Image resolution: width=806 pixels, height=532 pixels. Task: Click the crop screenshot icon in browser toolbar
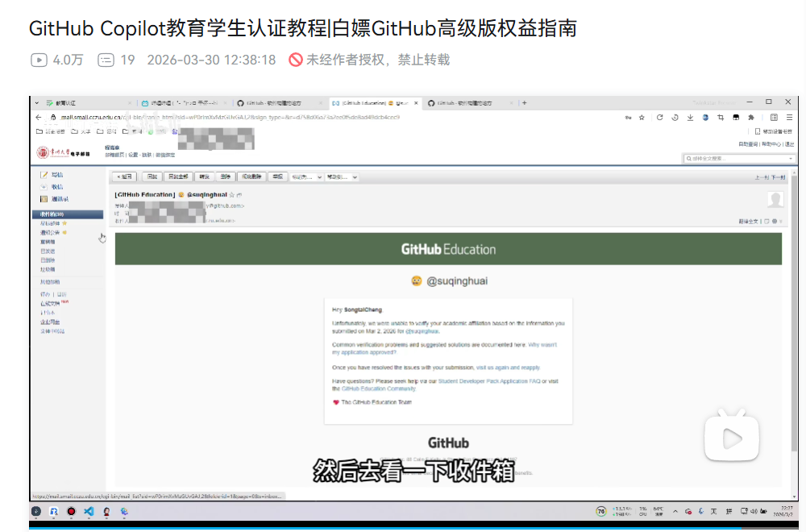(721, 117)
